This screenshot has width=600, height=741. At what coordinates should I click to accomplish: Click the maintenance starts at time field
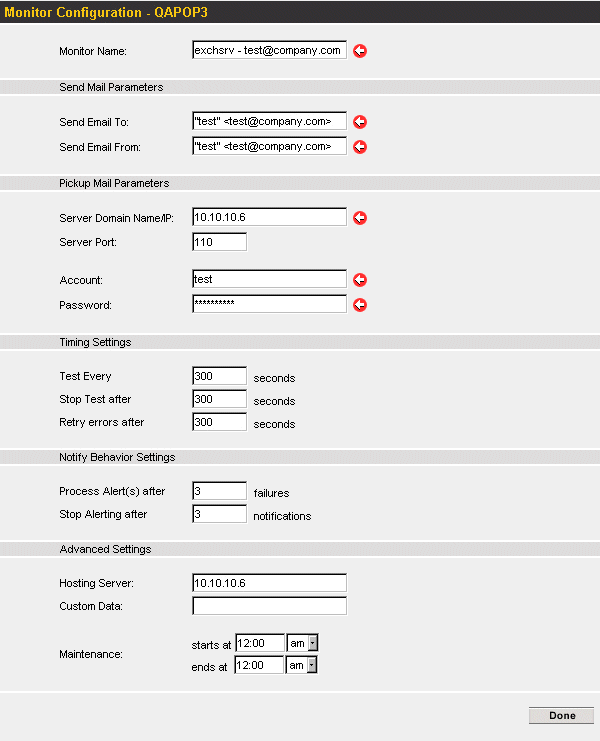click(x=260, y=643)
